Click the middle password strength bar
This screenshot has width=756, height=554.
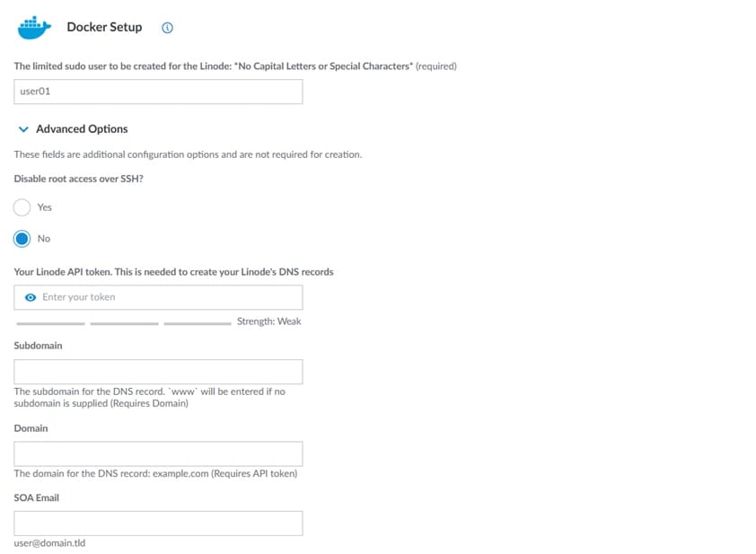coord(124,322)
